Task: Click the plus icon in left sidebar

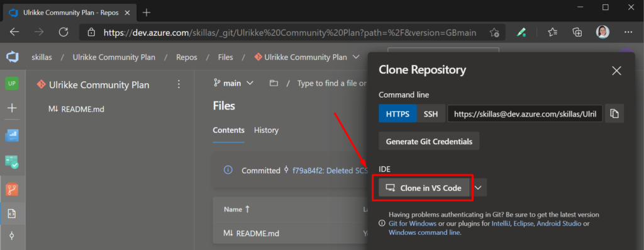Action: [x=12, y=108]
